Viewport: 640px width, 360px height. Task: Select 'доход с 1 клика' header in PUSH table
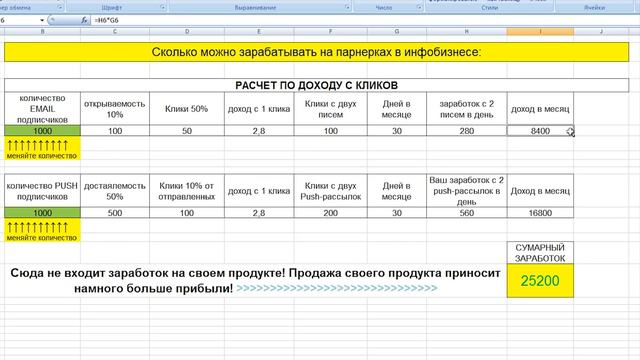coord(259,191)
